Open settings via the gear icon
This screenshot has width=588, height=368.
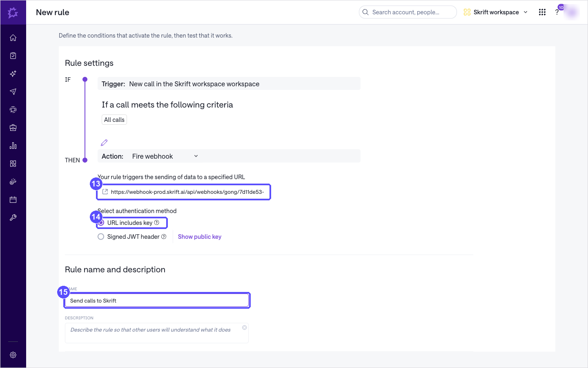pos(13,355)
